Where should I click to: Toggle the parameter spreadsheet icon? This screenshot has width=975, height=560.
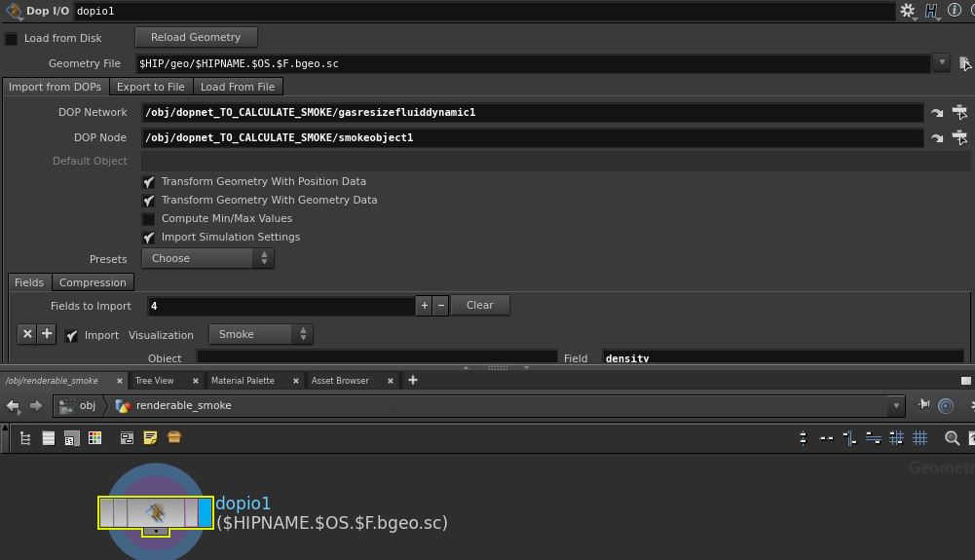click(71, 438)
